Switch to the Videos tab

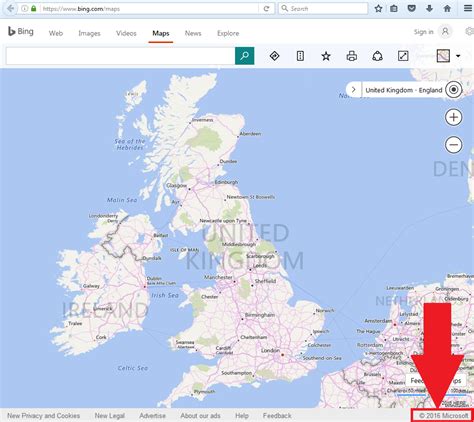(x=126, y=33)
